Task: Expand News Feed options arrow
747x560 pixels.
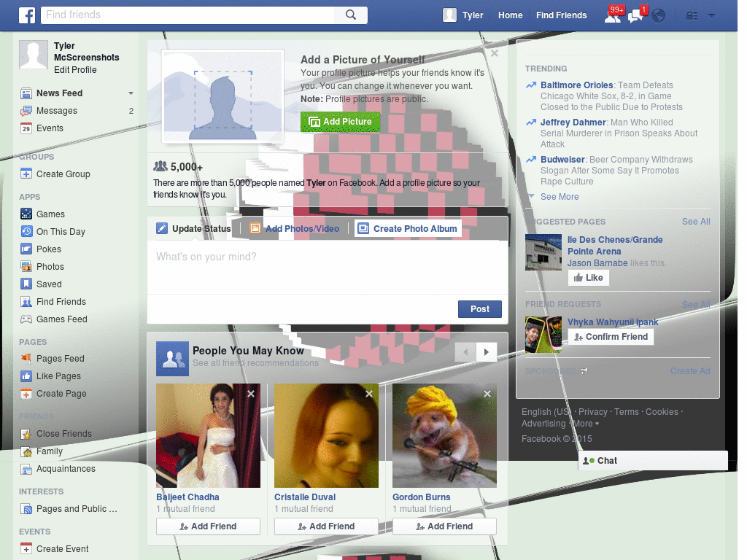Action: pos(131,93)
